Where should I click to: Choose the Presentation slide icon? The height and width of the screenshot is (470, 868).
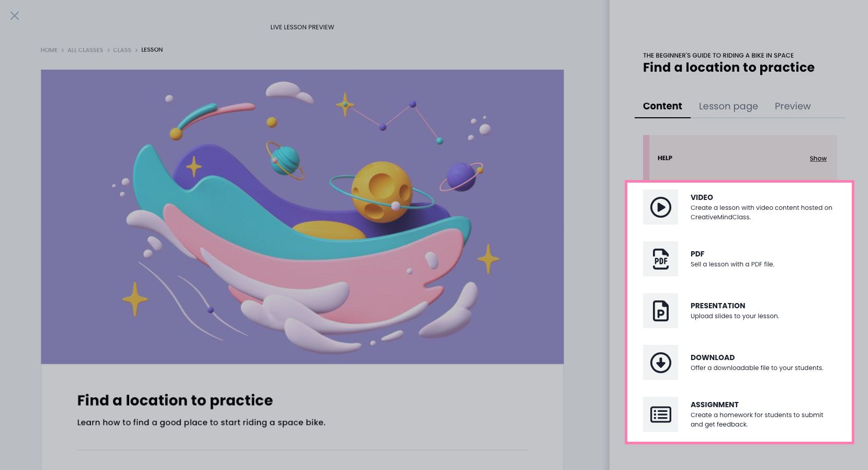(660, 311)
